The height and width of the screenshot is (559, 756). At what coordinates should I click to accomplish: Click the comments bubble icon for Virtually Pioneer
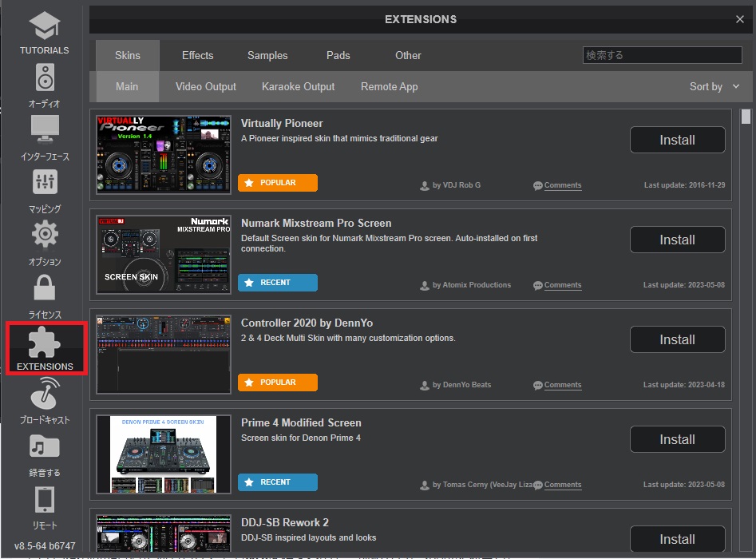point(538,186)
